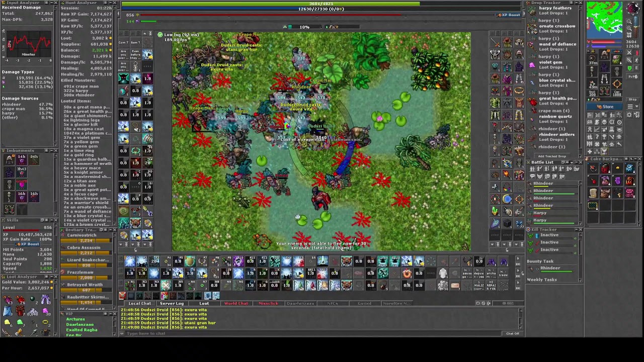The height and width of the screenshot is (362, 644).
Task: Open the question mark help control button
Action: [597, 136]
